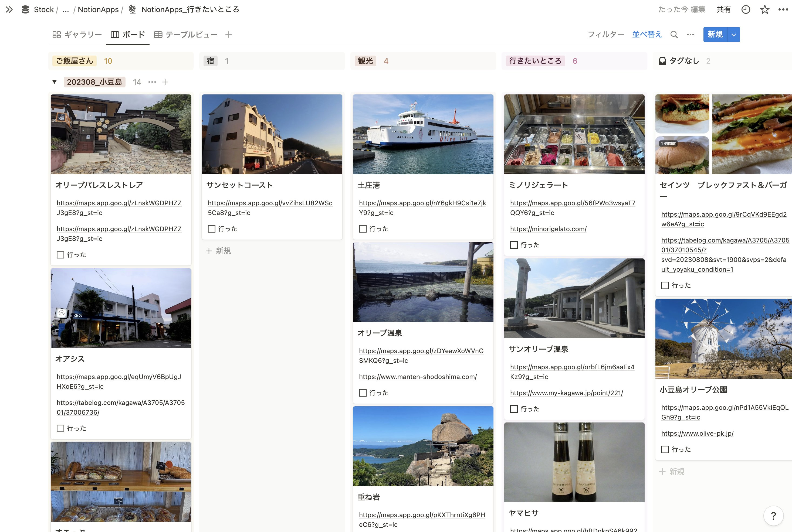Open the view options three-dot menu

point(691,35)
